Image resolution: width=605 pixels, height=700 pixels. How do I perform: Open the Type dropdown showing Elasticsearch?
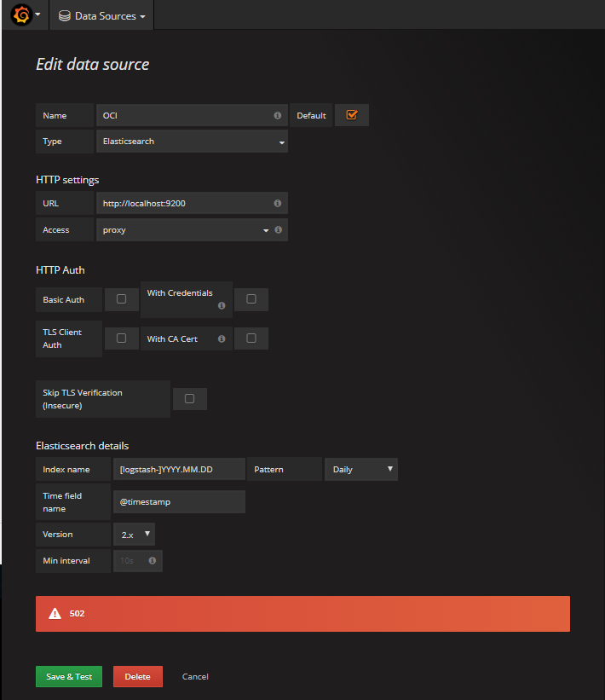pyautogui.click(x=192, y=141)
